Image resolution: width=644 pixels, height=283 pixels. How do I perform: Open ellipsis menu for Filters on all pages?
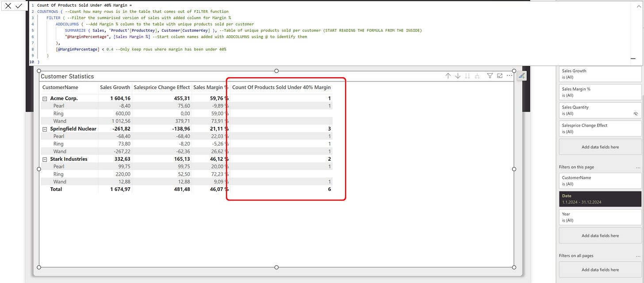[x=638, y=256]
